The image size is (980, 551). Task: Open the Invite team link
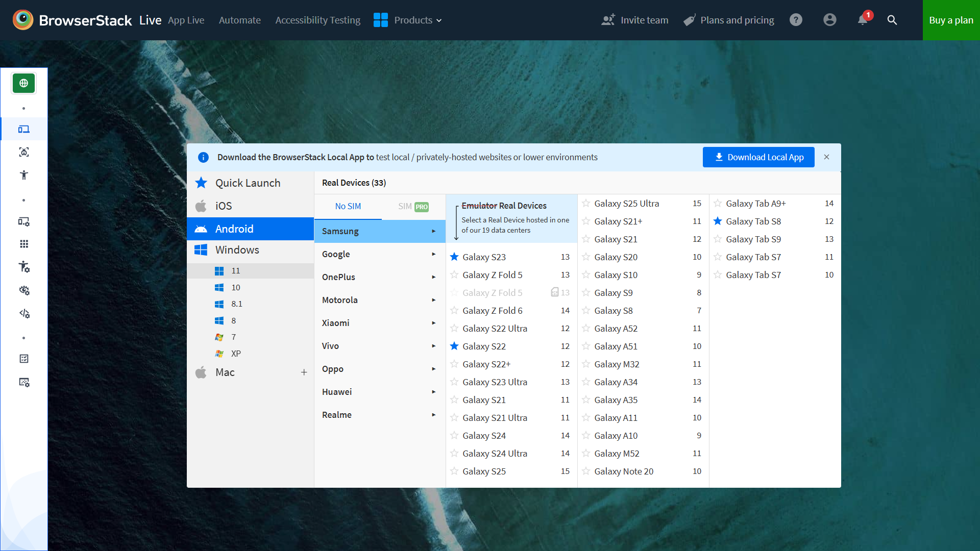coord(635,20)
